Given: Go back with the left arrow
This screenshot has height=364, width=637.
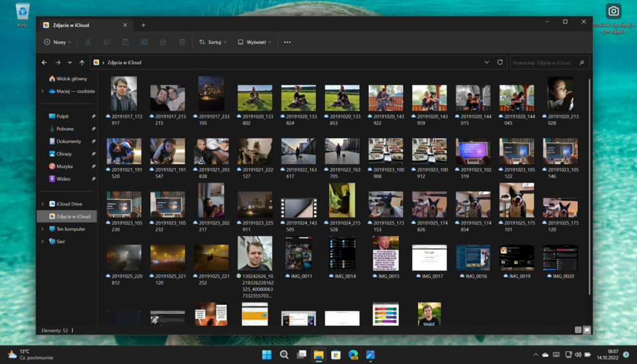Looking at the screenshot, I should pyautogui.click(x=45, y=62).
